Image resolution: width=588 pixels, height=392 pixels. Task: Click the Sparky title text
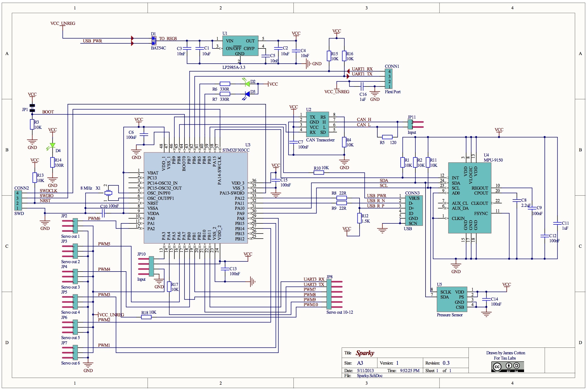pyautogui.click(x=365, y=353)
